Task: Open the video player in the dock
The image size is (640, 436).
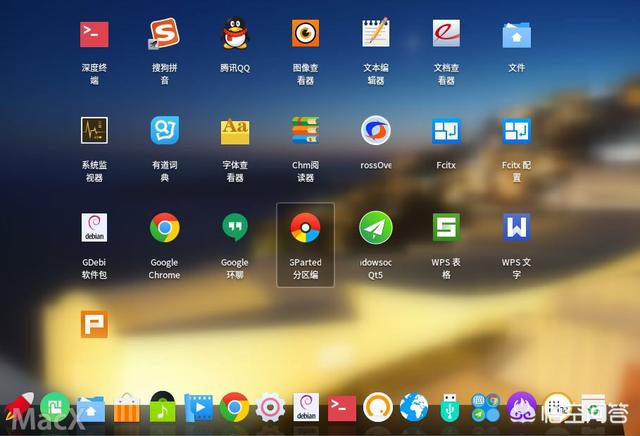Action: [198, 407]
